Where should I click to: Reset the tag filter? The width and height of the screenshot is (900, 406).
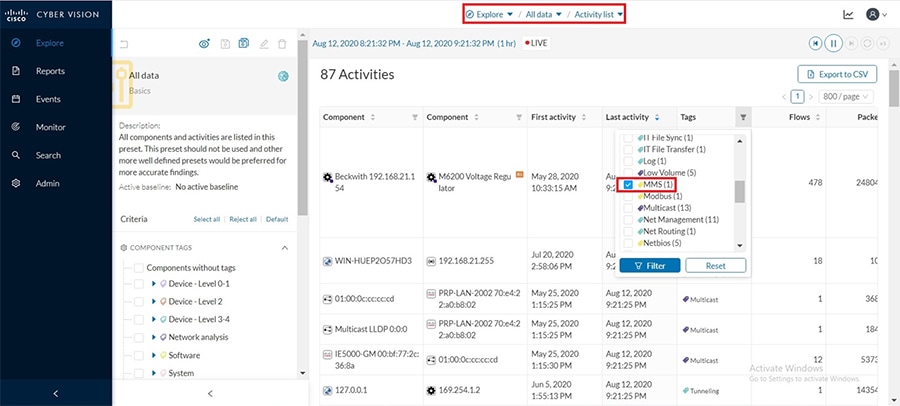[x=716, y=265]
